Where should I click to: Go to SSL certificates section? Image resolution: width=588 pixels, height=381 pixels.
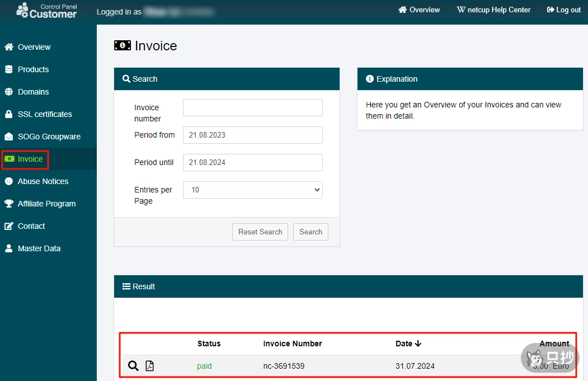(45, 114)
